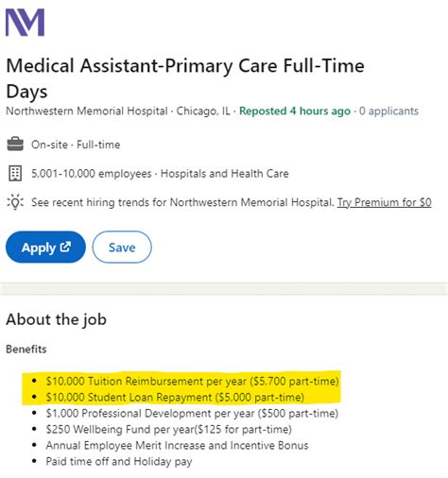Click the Northwestern Medicine NM logo
Viewport: 448px width, 478px height.
tap(26, 23)
